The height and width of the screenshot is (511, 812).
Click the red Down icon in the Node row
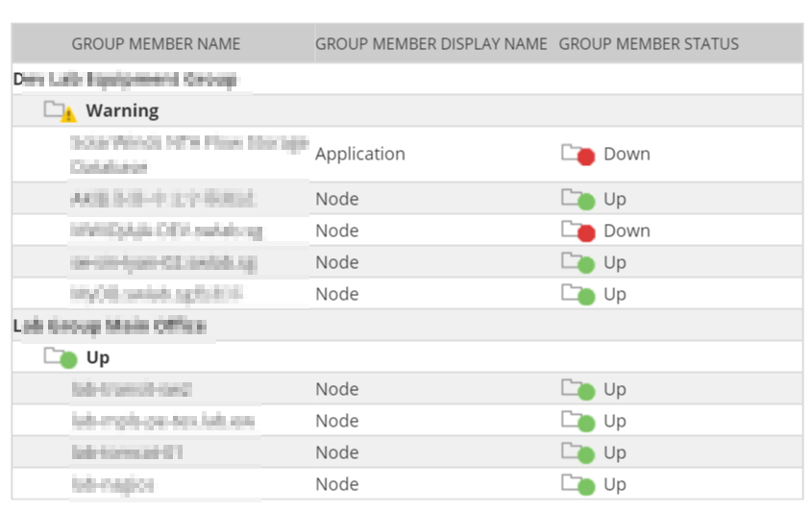pos(578,231)
